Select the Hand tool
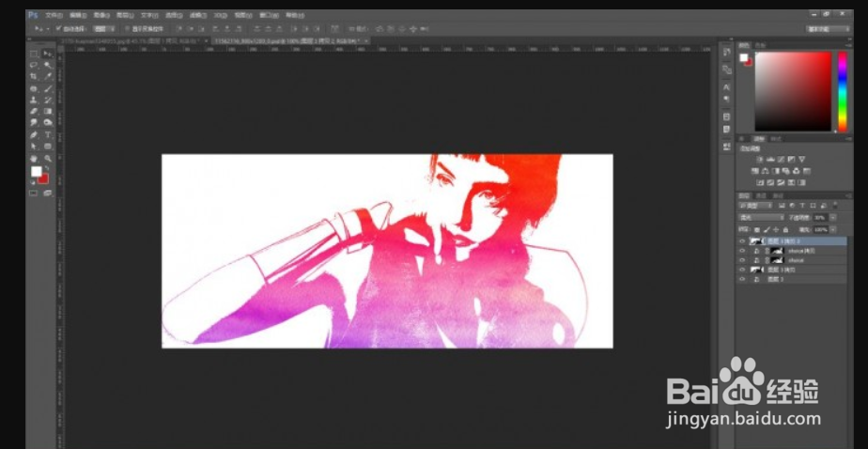Screen dimensions: 868x449 (x=34, y=159)
